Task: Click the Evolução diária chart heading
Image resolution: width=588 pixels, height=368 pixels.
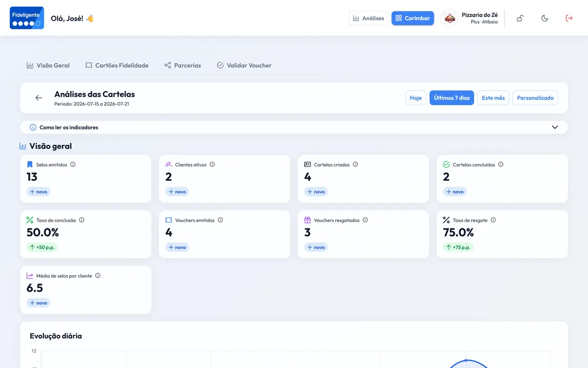Action: coord(56,336)
